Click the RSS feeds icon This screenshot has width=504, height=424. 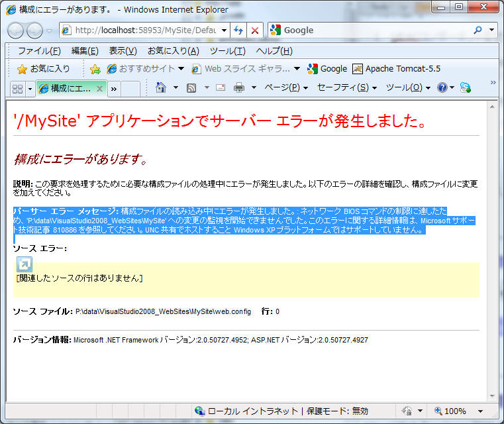click(191, 87)
